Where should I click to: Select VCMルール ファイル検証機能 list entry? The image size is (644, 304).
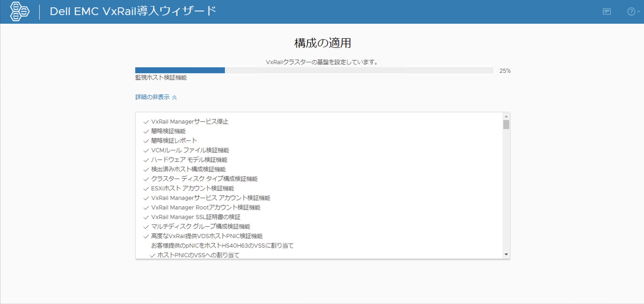click(190, 150)
